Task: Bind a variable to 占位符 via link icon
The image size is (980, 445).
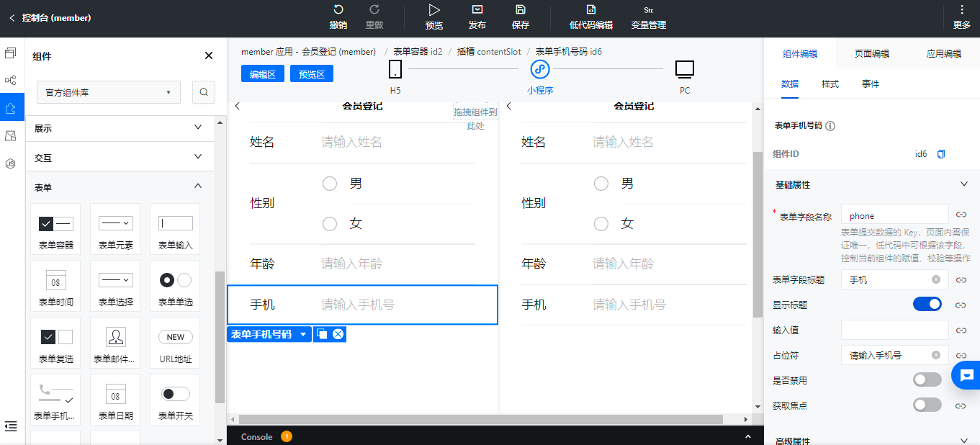Action: pos(961,355)
